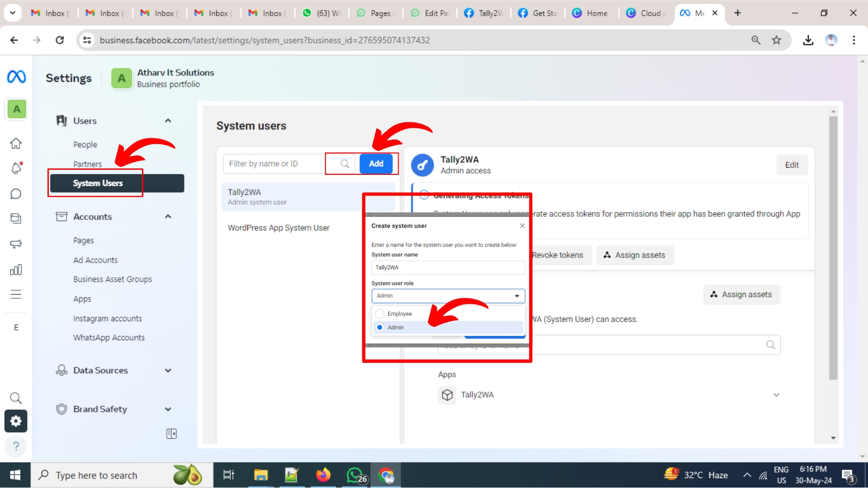
Task: Open the content pages icon in rail
Action: [x=16, y=219]
